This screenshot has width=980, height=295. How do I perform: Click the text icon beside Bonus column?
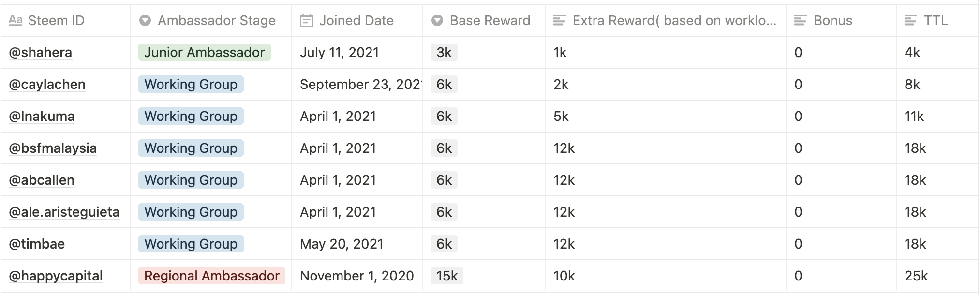coord(801,20)
